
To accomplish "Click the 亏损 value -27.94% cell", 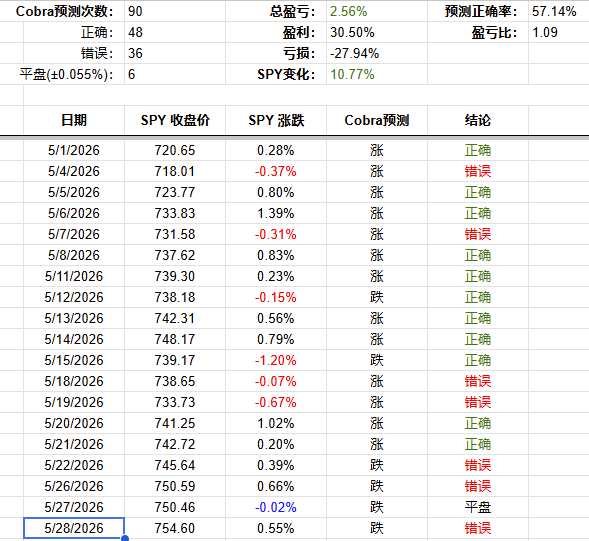I will click(377, 53).
